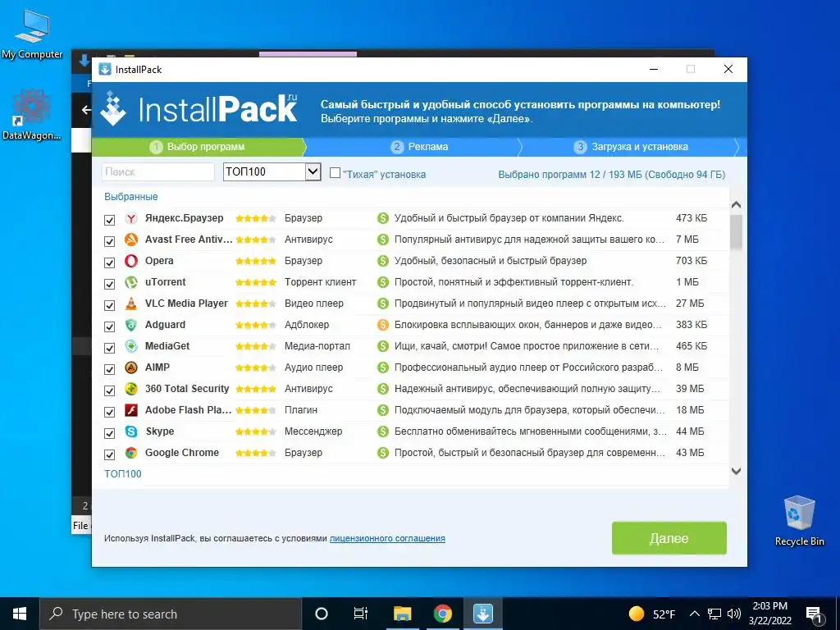Uncheck the AIMP checkbox

109,370
